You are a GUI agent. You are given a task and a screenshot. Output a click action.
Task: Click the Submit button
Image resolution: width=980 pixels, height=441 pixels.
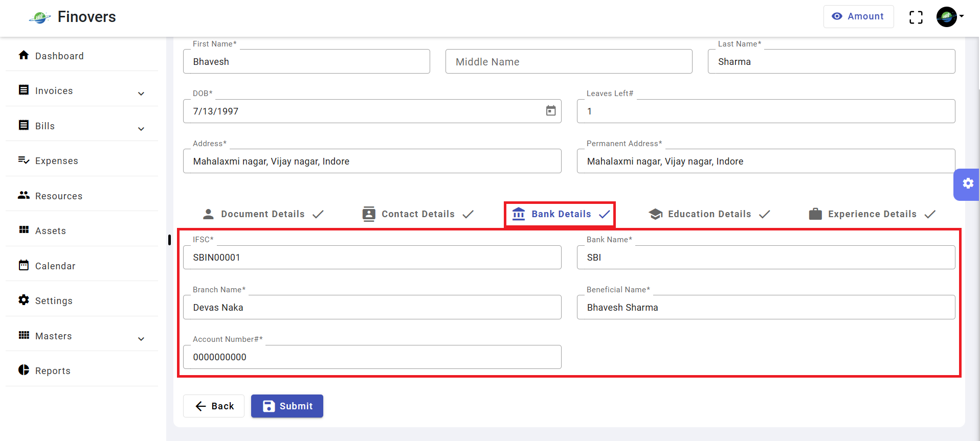pyautogui.click(x=287, y=406)
